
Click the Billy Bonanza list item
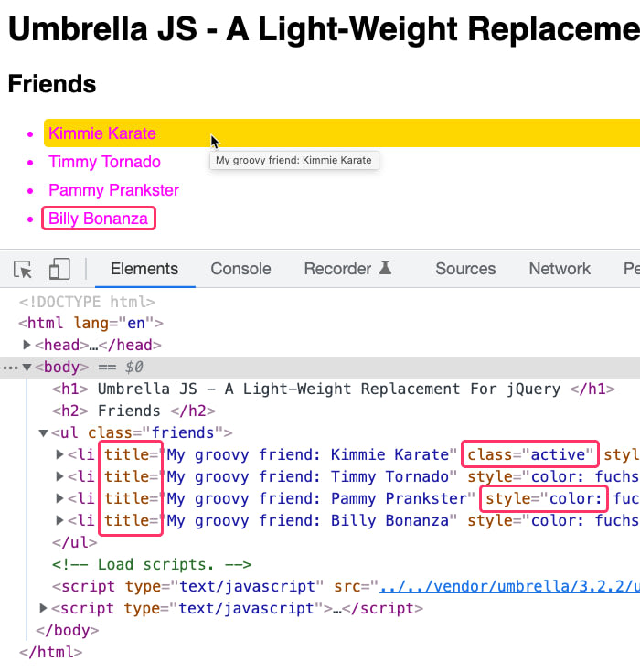click(x=98, y=219)
